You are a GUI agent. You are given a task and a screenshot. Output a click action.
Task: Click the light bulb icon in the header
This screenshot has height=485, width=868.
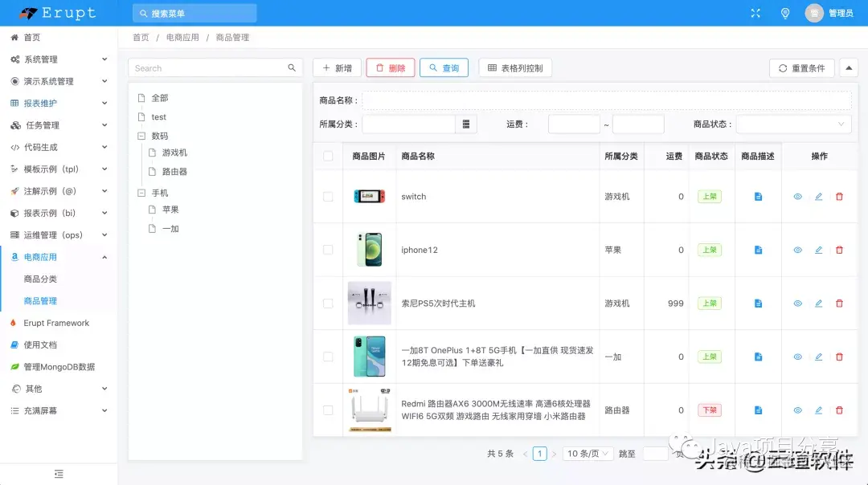click(785, 13)
